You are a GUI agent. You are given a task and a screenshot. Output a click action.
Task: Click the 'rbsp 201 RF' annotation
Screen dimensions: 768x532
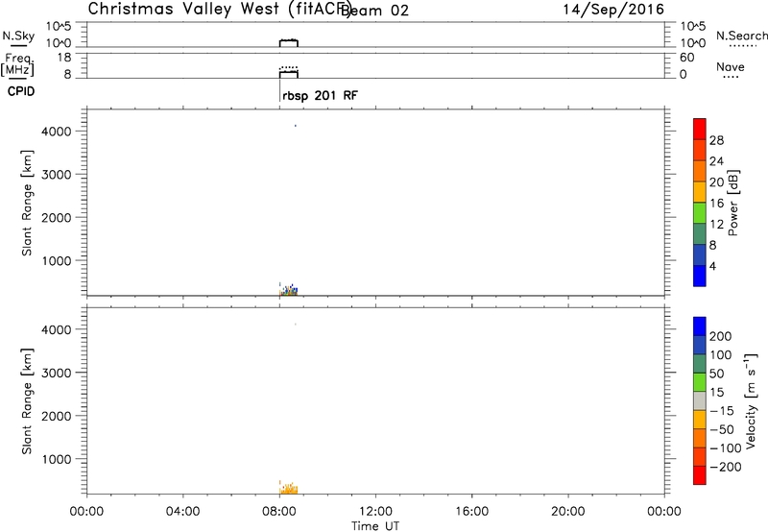click(320, 95)
